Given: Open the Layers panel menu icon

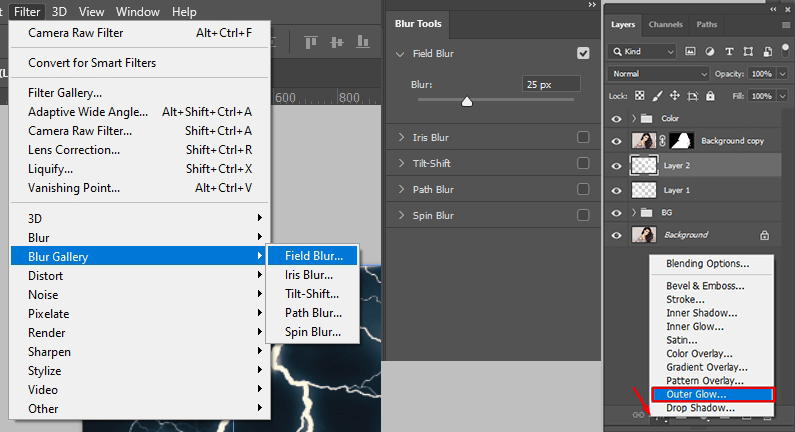Looking at the screenshot, I should [783, 24].
